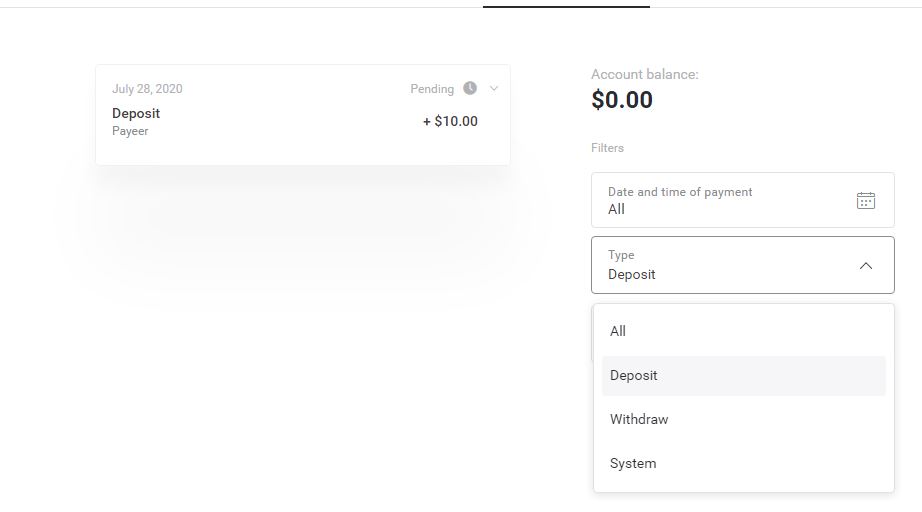Click the Type filter's selected Deposit value

pos(632,274)
